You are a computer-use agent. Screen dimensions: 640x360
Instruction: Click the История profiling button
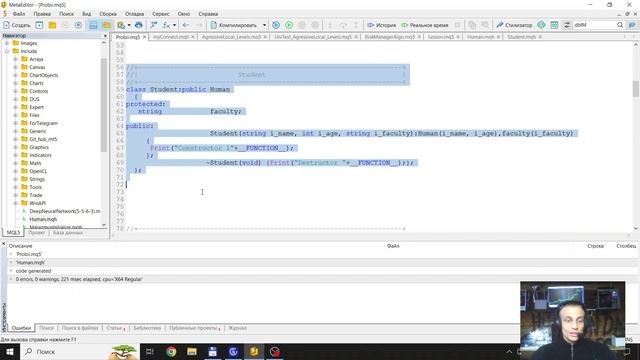pos(382,25)
